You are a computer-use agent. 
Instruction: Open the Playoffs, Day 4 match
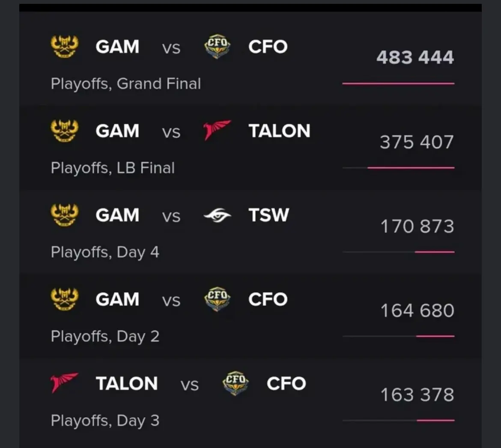(250, 232)
